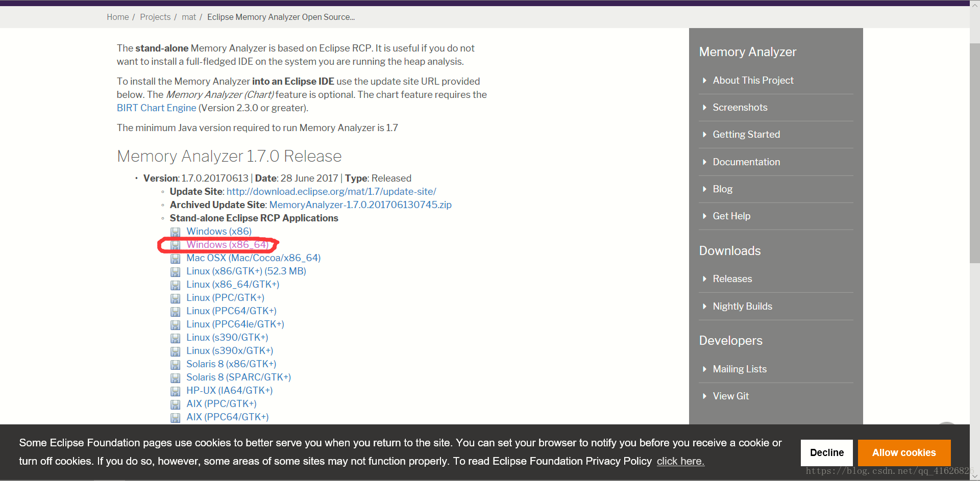
Task: Open Linux (x86/GTK+) (52.3 MB) link
Action: point(246,271)
